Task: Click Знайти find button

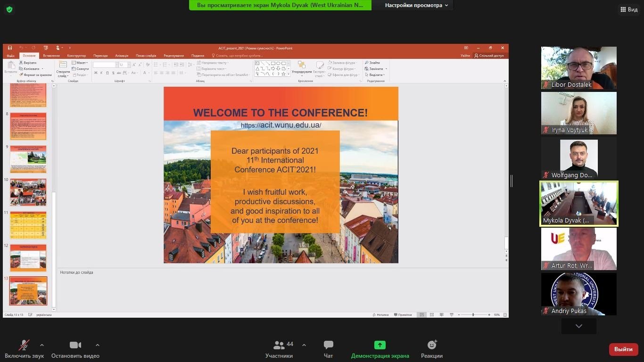Action: (x=372, y=63)
